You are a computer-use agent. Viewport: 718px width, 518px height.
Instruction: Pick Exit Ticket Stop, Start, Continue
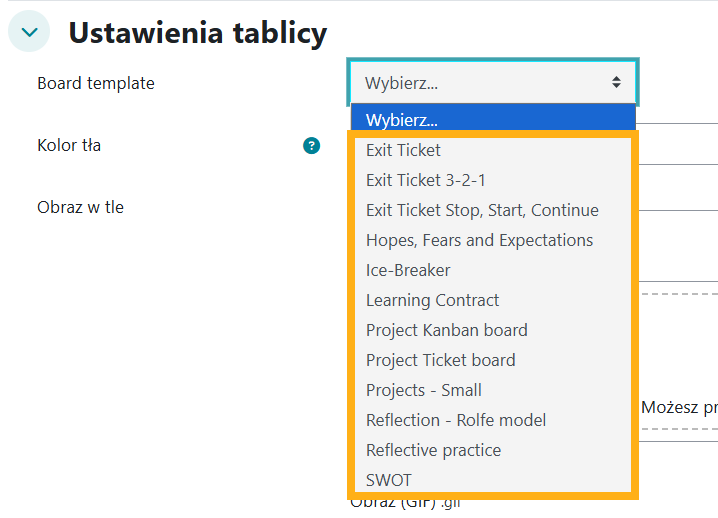pos(482,210)
